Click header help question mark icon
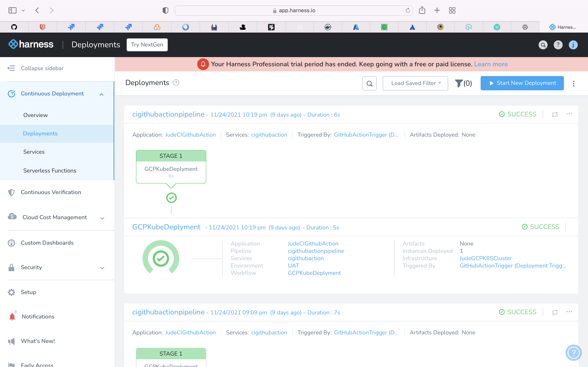588x367 pixels. coord(558,45)
